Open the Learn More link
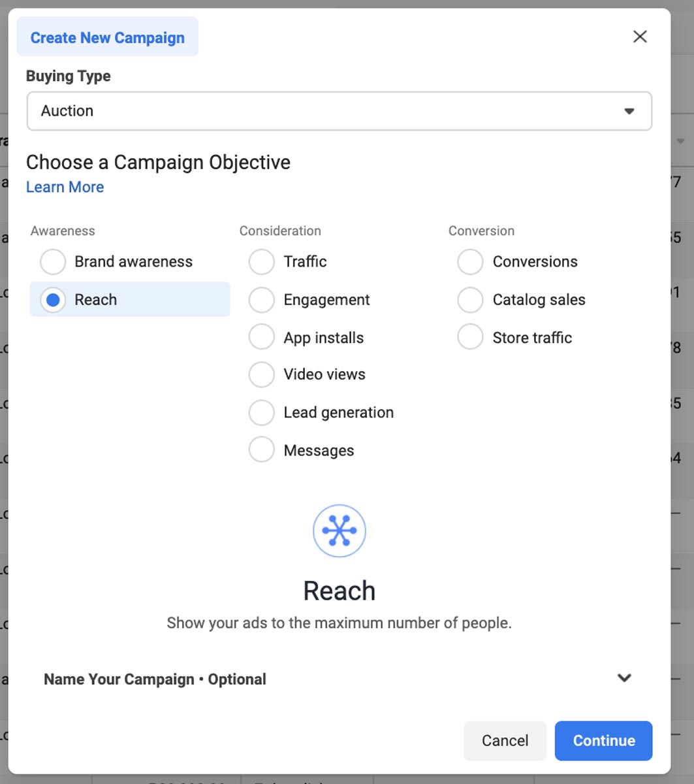This screenshot has width=694, height=784. coord(65,187)
